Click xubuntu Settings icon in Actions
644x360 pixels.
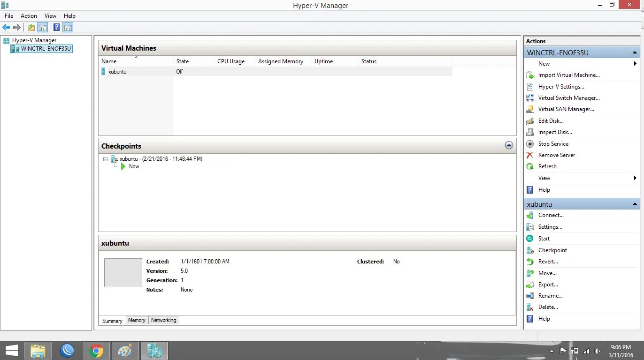coord(530,227)
